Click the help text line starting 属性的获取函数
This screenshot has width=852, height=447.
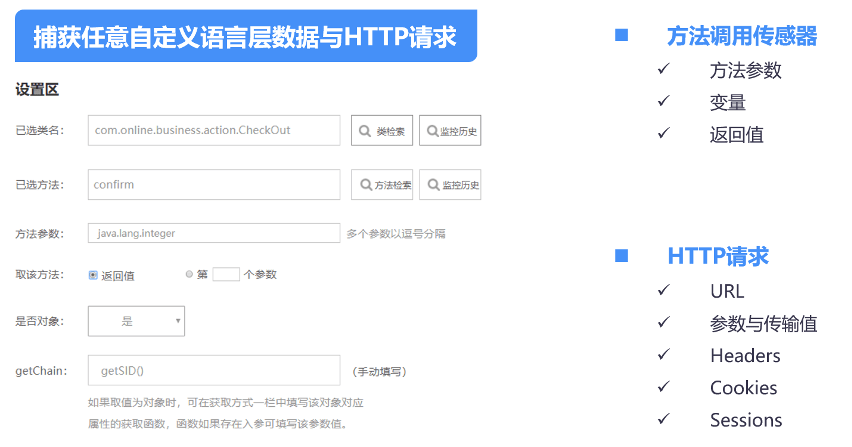[218, 424]
